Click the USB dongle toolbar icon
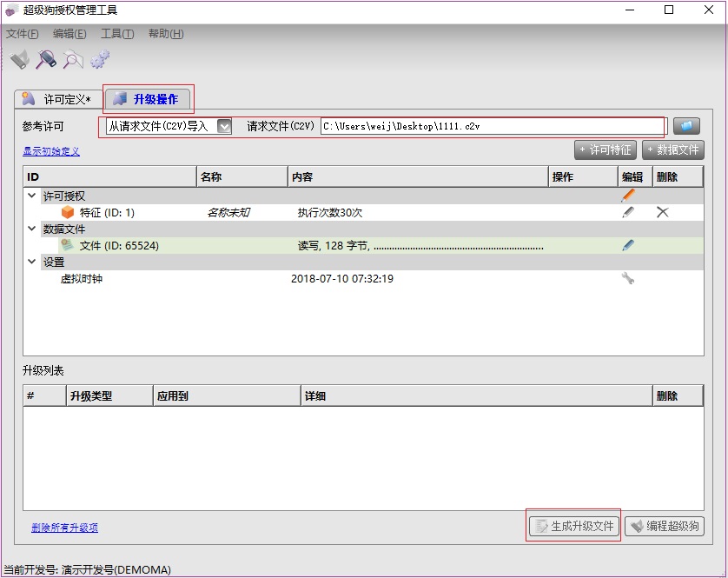This screenshot has height=578, width=728. (x=20, y=59)
